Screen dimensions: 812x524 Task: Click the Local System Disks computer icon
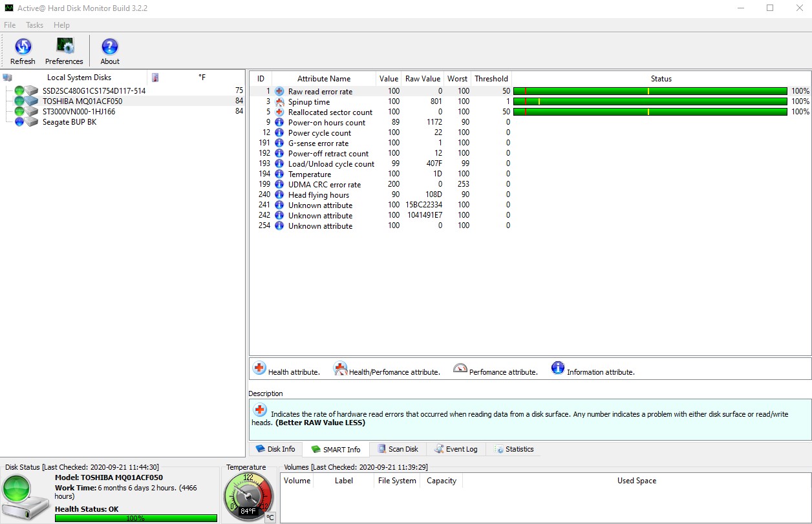coord(8,78)
